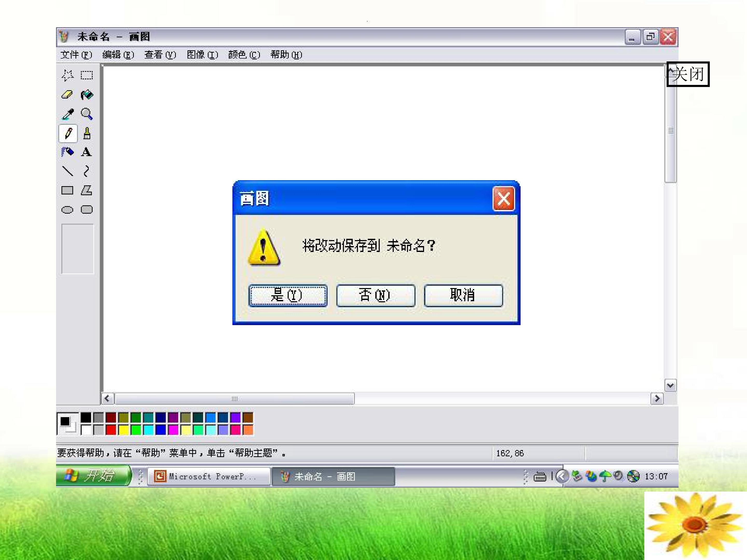The image size is (747, 560).
Task: Select the Text tool marked A
Action: tap(86, 152)
